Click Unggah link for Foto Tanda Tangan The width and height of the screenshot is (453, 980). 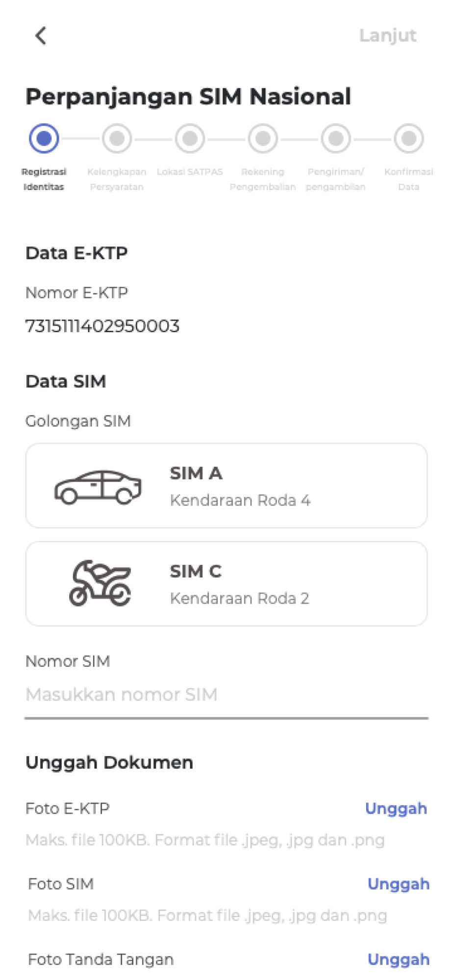[x=399, y=960]
